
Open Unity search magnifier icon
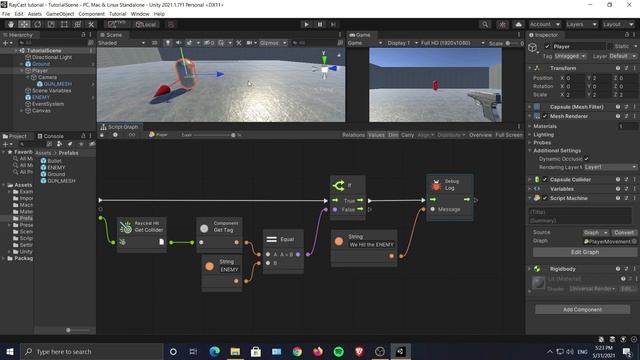click(485, 24)
